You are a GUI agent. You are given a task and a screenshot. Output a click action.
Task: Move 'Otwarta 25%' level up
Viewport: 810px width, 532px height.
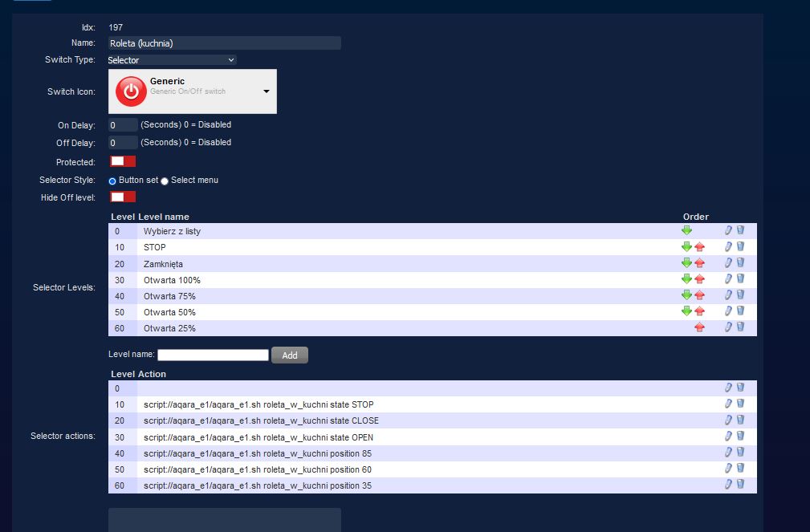click(x=699, y=327)
